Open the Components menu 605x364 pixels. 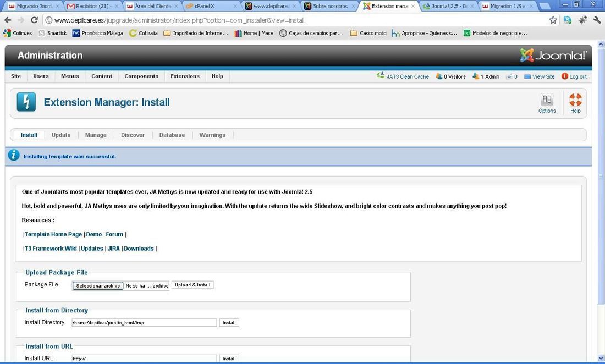(141, 76)
